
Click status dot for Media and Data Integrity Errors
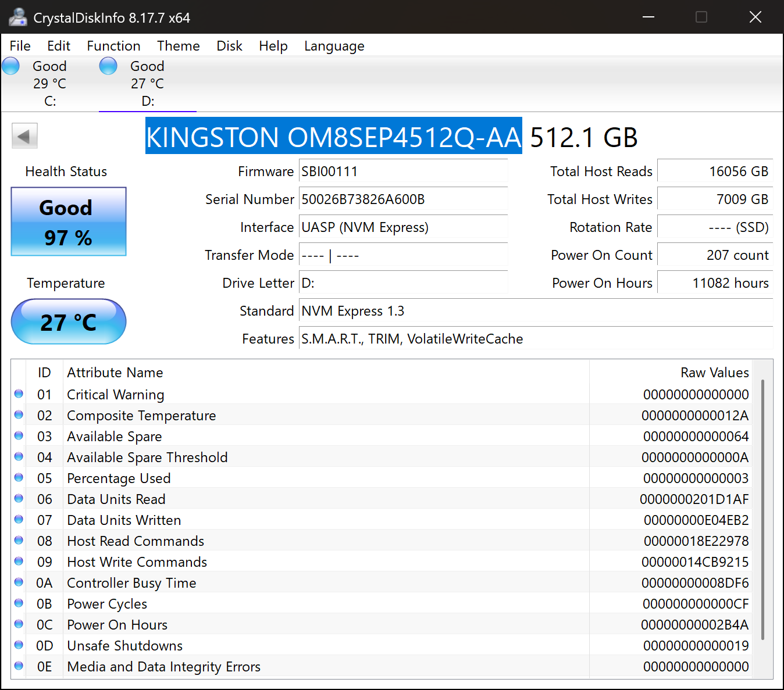[19, 666]
